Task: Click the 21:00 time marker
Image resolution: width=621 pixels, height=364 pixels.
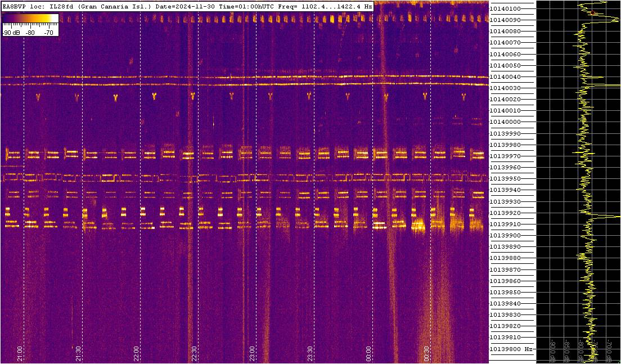Action: (20, 354)
